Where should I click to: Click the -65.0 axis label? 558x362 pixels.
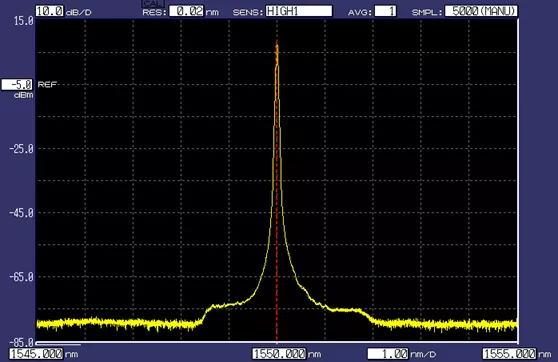[x=21, y=277]
